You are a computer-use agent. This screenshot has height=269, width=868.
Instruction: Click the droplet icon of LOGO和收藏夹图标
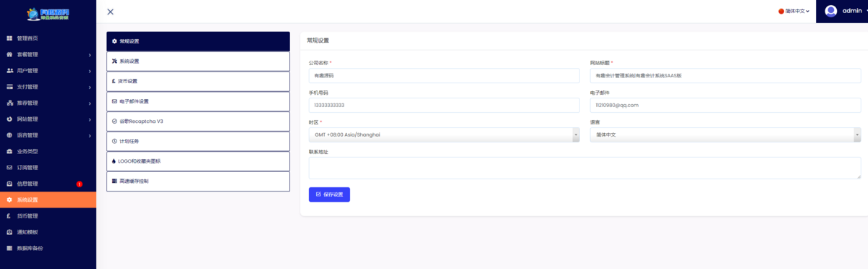pos(114,161)
